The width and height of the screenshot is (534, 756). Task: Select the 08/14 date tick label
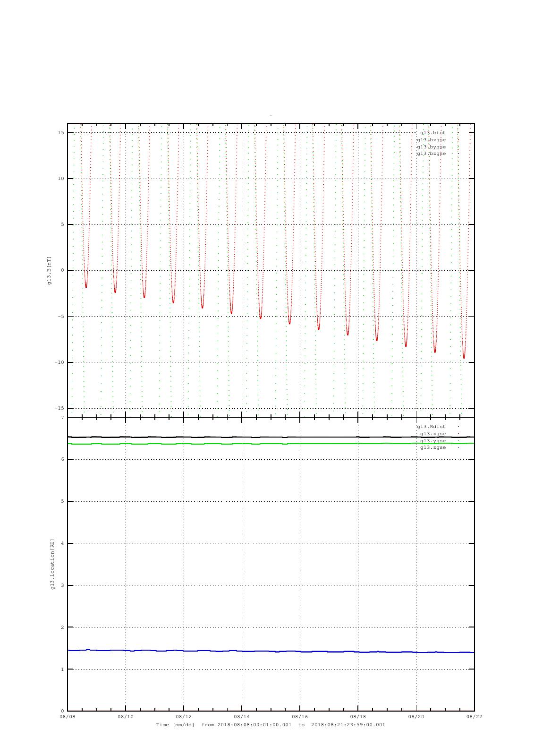click(242, 717)
